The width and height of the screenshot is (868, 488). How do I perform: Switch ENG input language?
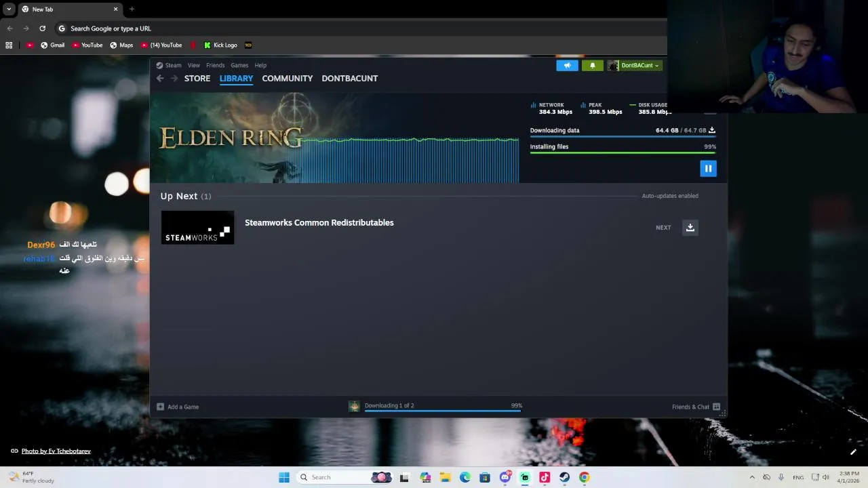point(798,477)
